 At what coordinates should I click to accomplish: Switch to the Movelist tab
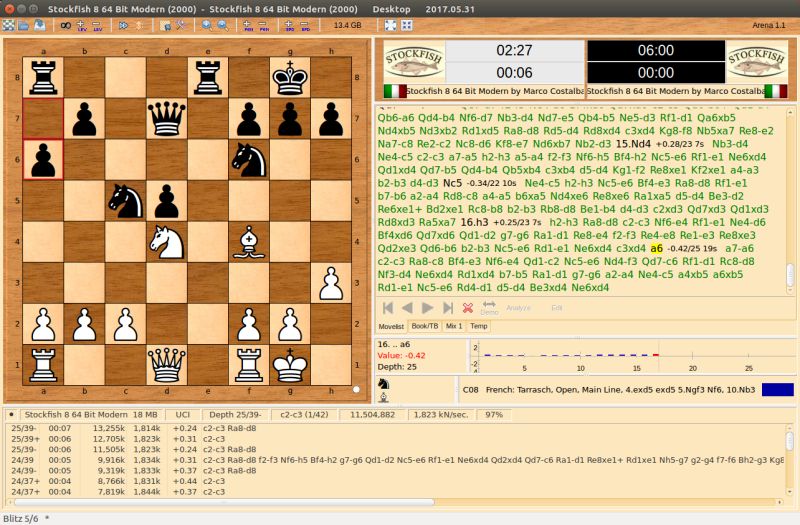point(391,326)
